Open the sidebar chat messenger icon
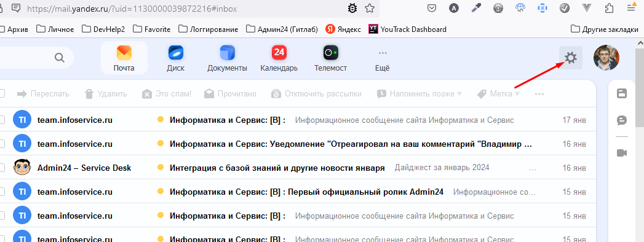This screenshot has width=644, height=242. click(622, 120)
